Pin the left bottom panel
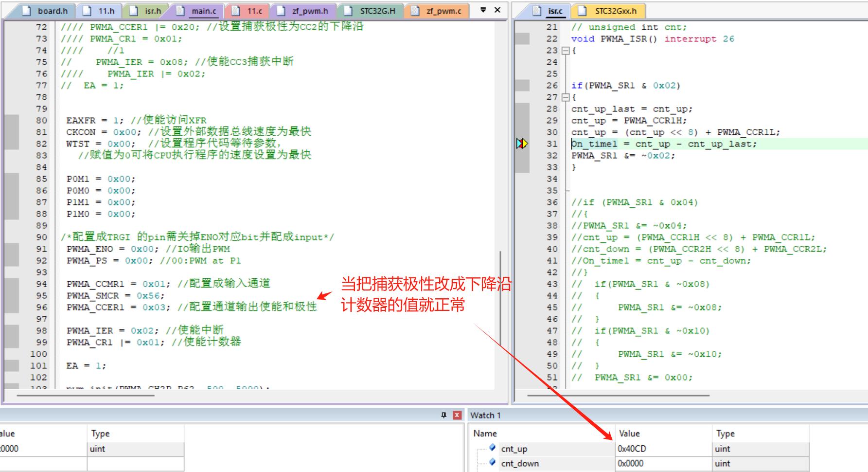This screenshot has height=472, width=868. point(443,415)
